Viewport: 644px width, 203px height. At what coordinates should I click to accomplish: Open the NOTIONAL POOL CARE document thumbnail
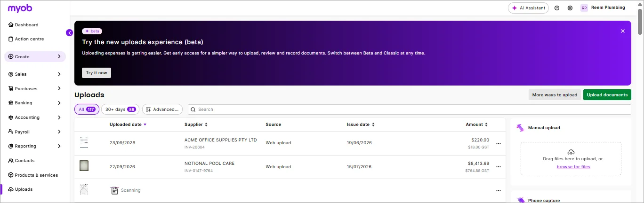tap(84, 165)
